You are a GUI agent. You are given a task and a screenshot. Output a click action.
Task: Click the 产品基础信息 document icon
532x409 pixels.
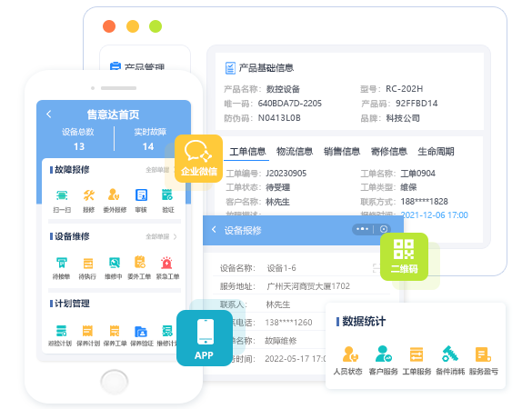(230, 68)
